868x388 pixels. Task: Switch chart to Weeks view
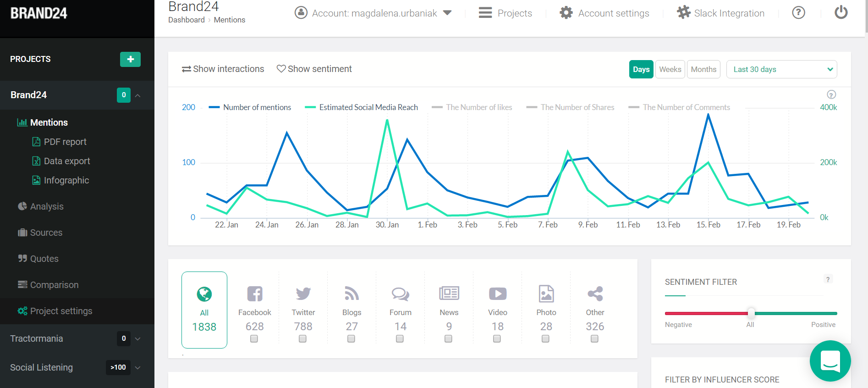670,69
